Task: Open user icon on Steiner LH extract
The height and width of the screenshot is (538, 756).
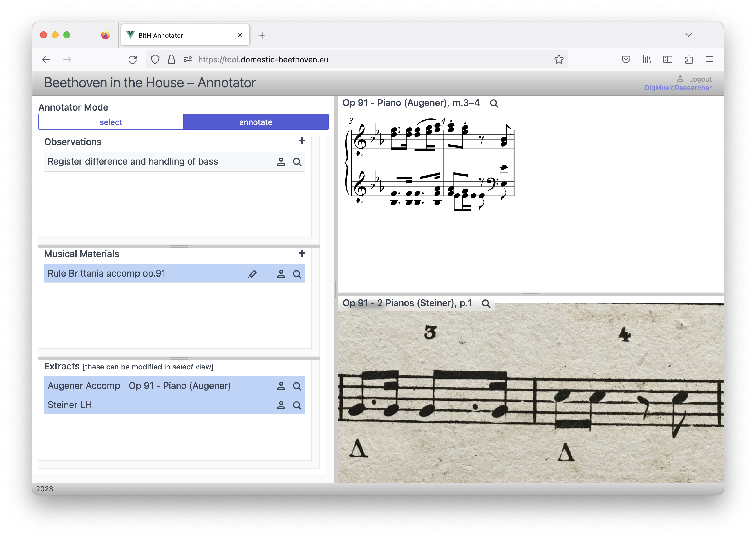Action: point(281,405)
